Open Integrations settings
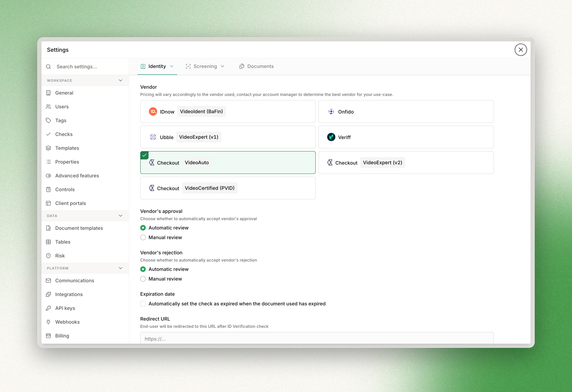572x392 pixels. [x=85, y=294]
